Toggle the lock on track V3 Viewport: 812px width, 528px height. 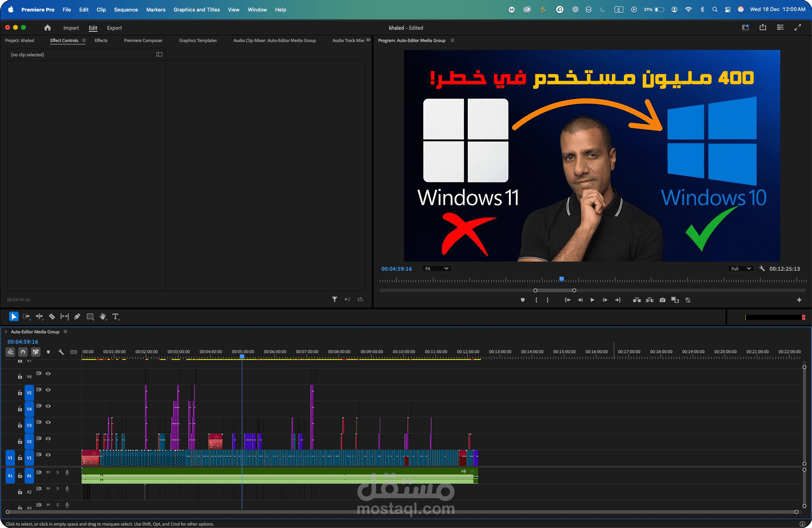(x=20, y=425)
